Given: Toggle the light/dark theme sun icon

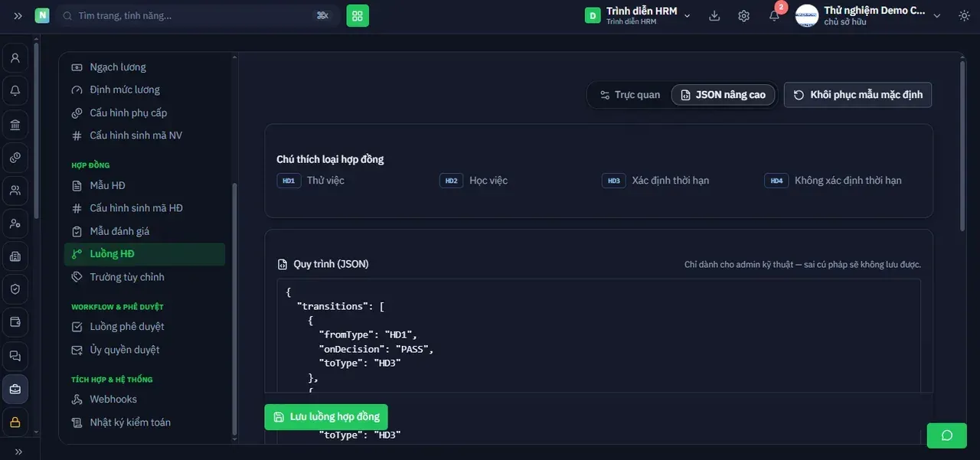Looking at the screenshot, I should [x=962, y=15].
